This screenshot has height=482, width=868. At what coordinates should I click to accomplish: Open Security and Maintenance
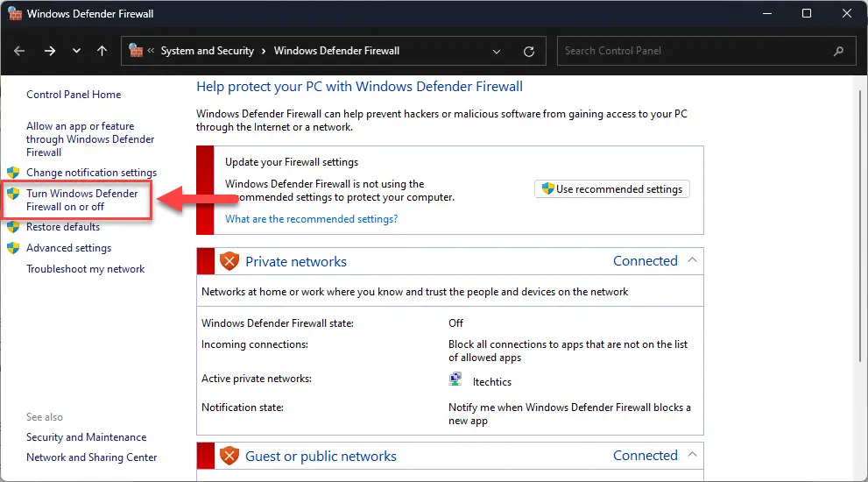tap(87, 437)
